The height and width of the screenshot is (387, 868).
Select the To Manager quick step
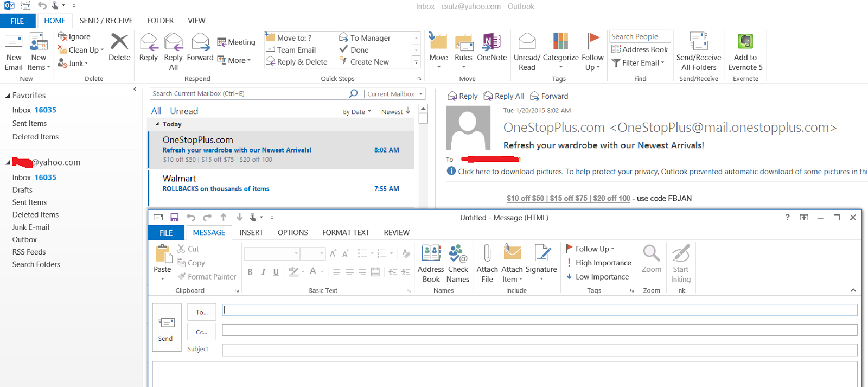coord(365,38)
